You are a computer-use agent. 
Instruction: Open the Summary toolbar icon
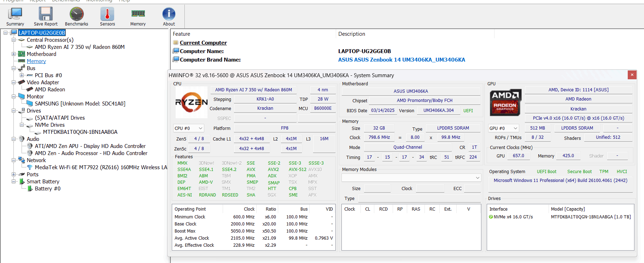click(15, 14)
